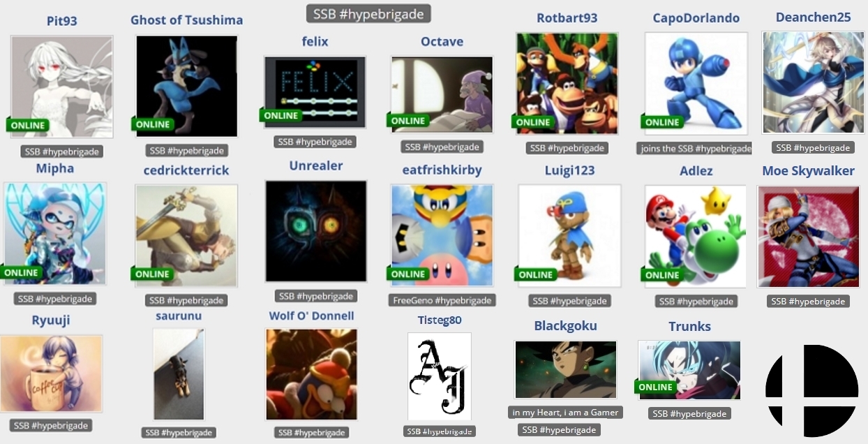Open the Blackgoku profile name
Screen dimensions: 868x444
566,326
